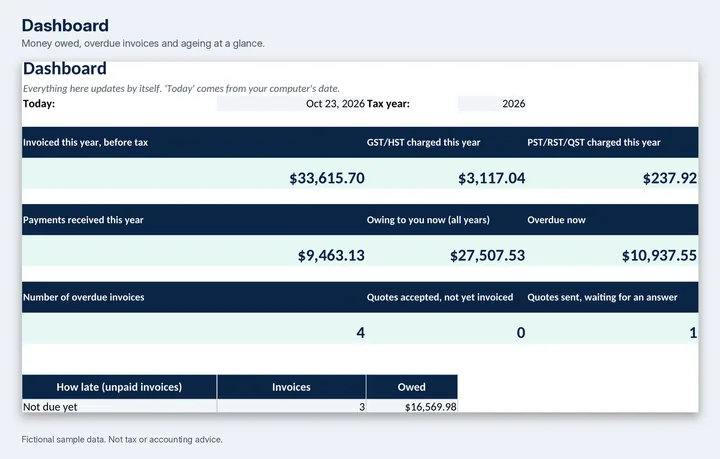The height and width of the screenshot is (459, 720).
Task: Select the 'GST/HST charged this year' header
Action: tap(446, 142)
